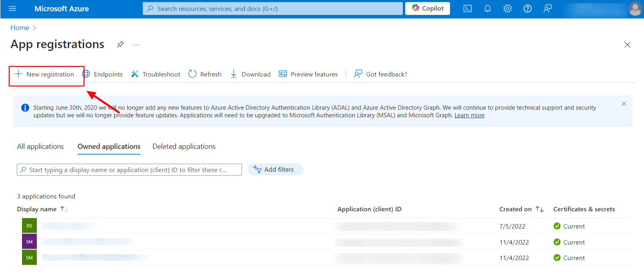Open the Help question mark menu

(x=528, y=8)
